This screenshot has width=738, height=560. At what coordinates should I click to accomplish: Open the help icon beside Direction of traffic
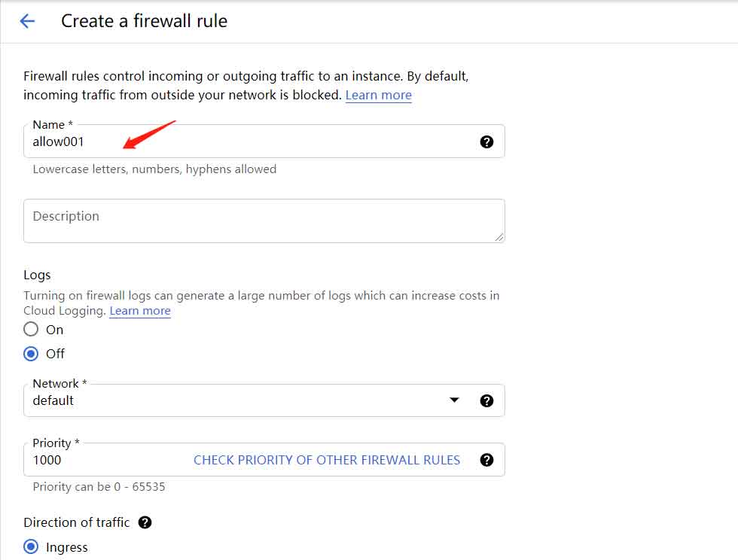(x=145, y=522)
